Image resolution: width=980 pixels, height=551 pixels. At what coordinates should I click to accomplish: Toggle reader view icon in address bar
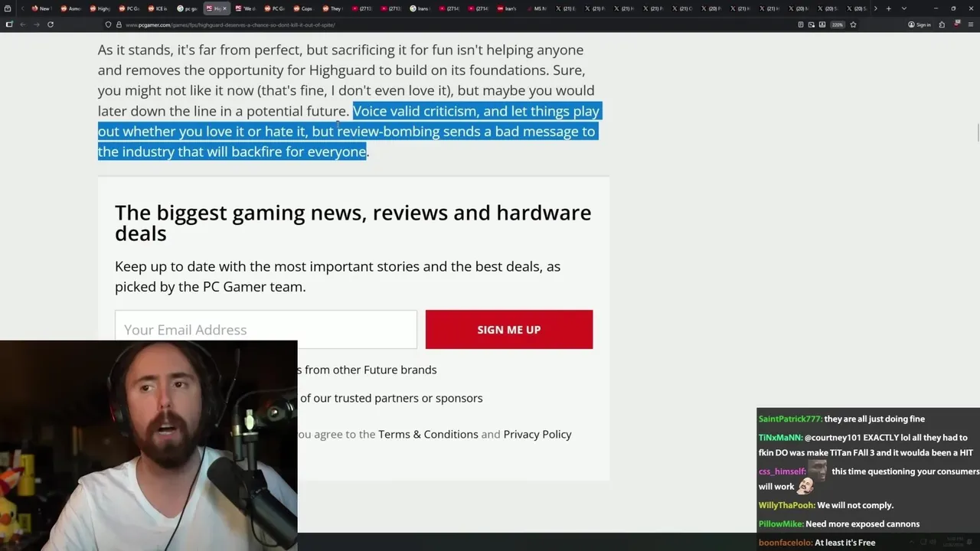801,24
